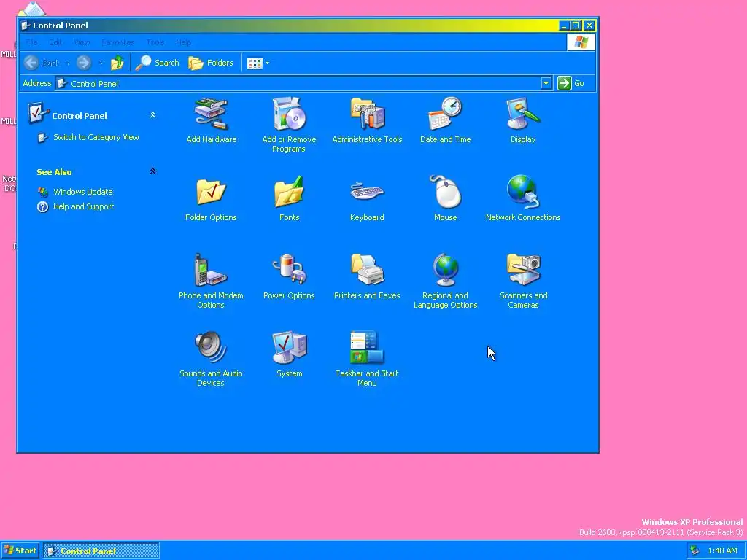747x560 pixels.
Task: Open Add or Remove Programs
Action: 289,125
